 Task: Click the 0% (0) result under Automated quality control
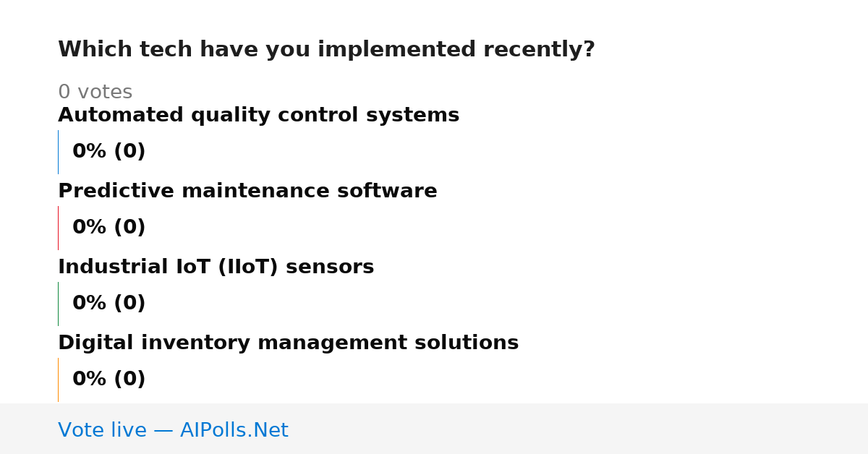[x=109, y=152]
